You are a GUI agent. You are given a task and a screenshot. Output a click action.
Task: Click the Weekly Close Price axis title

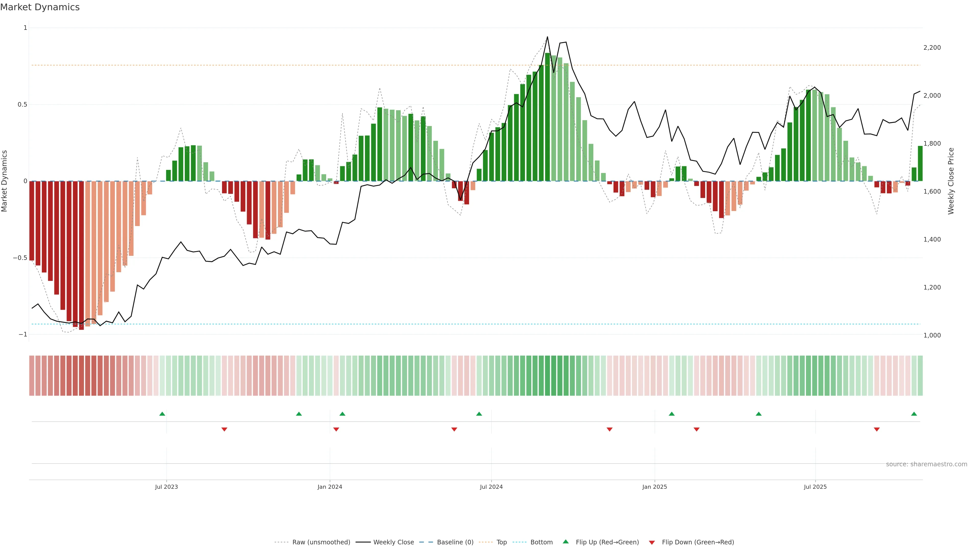tap(951, 181)
